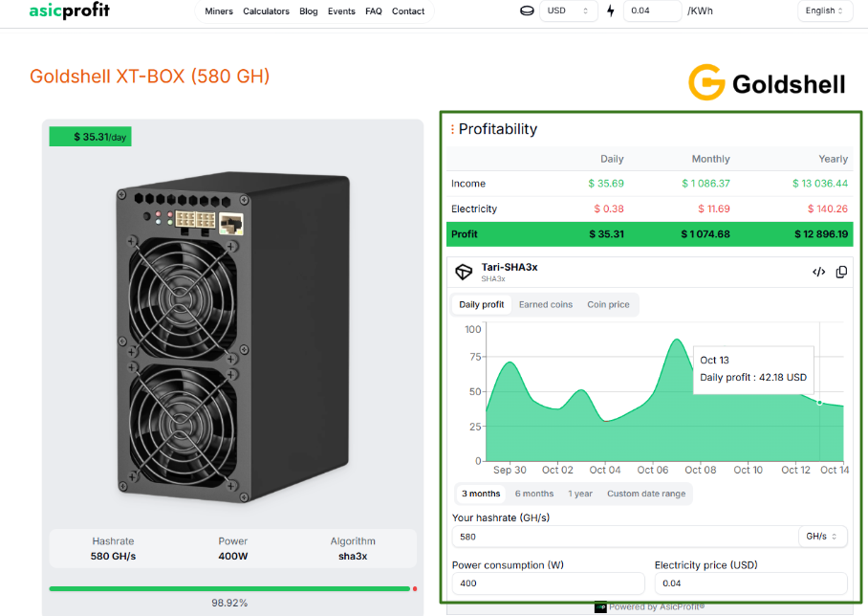This screenshot has height=616, width=868.
Task: Open the Contact page
Action: [408, 11]
